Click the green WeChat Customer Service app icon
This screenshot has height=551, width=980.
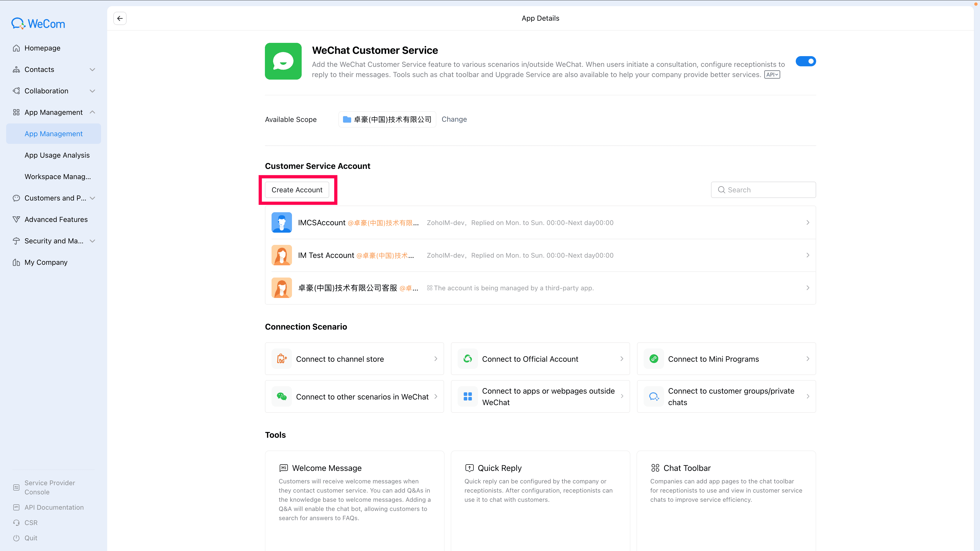283,61
